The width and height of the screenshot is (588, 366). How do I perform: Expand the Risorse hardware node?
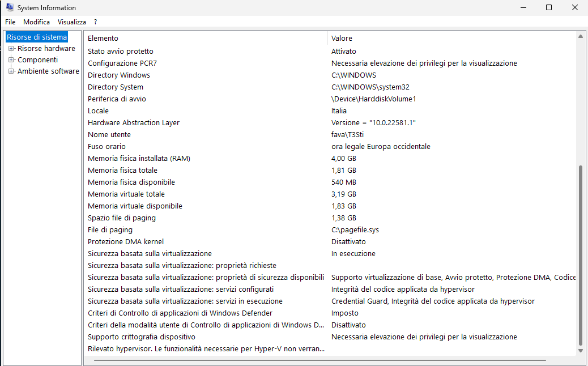(11, 48)
